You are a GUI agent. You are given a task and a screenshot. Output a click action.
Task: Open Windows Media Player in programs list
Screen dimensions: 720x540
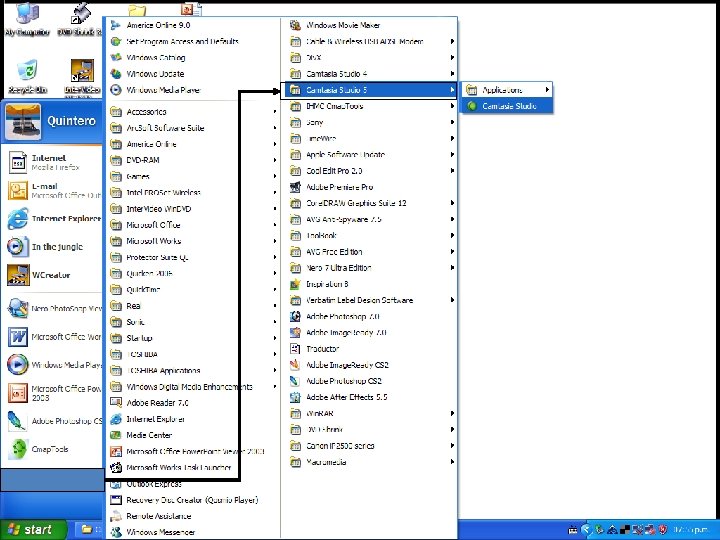(156, 90)
